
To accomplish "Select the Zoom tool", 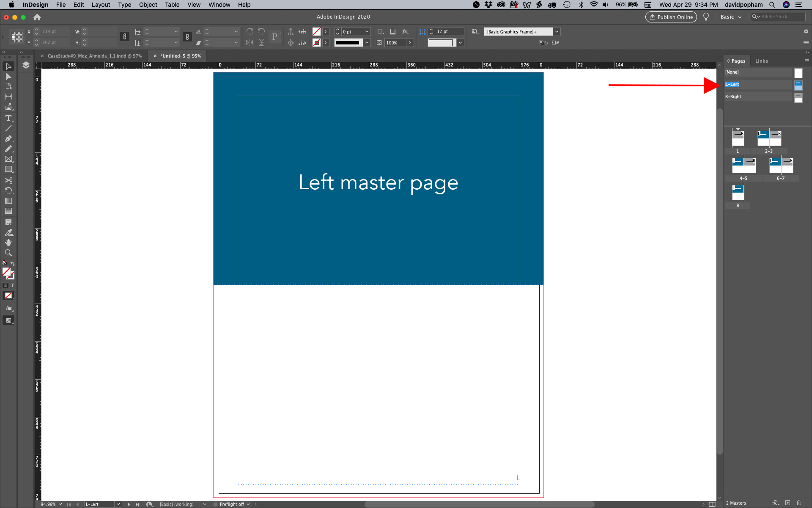I will (x=8, y=253).
